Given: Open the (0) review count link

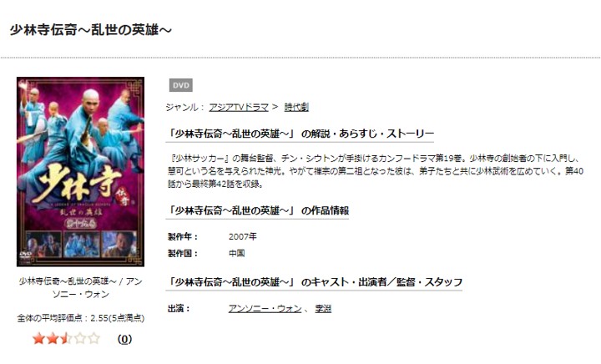Looking at the screenshot, I should click(124, 339).
